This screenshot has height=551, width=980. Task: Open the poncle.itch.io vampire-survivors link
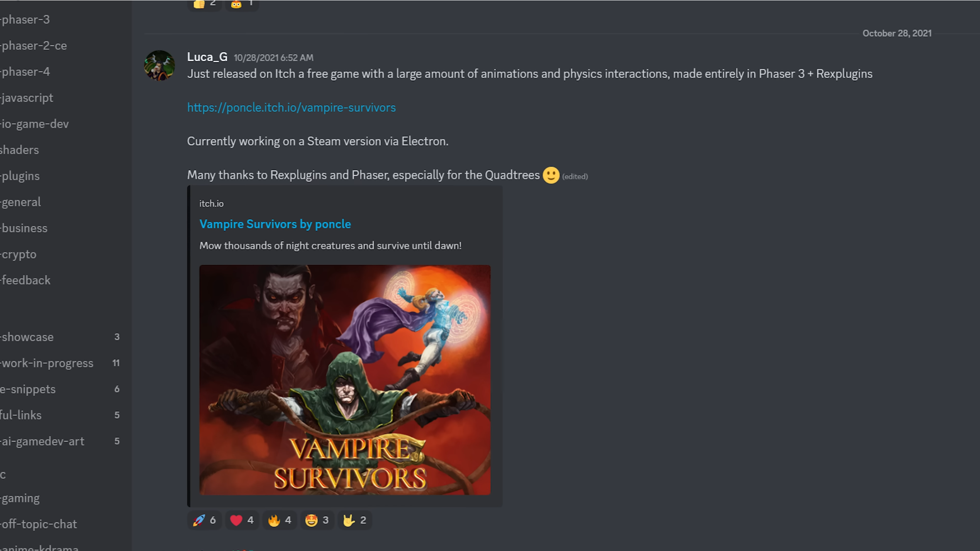291,107
